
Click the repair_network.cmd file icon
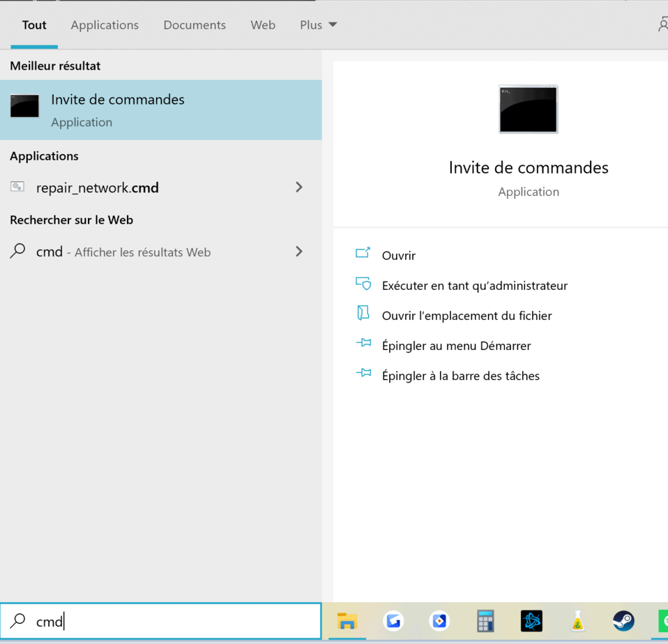(17, 187)
